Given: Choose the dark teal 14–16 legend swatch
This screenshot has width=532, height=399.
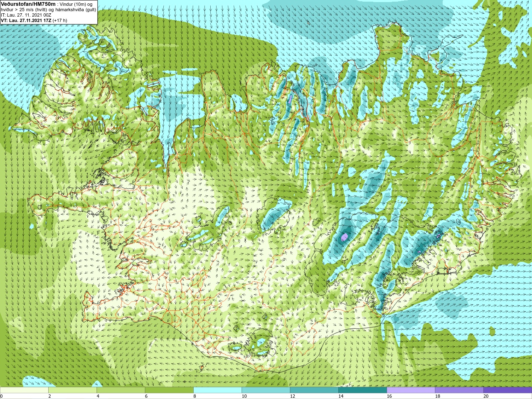Looking at the screenshot, I should (x=362, y=390).
